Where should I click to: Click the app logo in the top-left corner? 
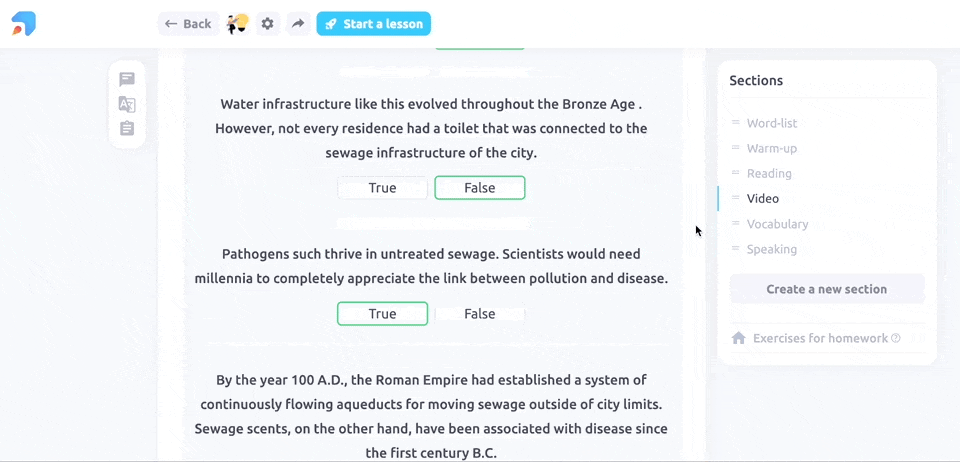pyautogui.click(x=24, y=24)
